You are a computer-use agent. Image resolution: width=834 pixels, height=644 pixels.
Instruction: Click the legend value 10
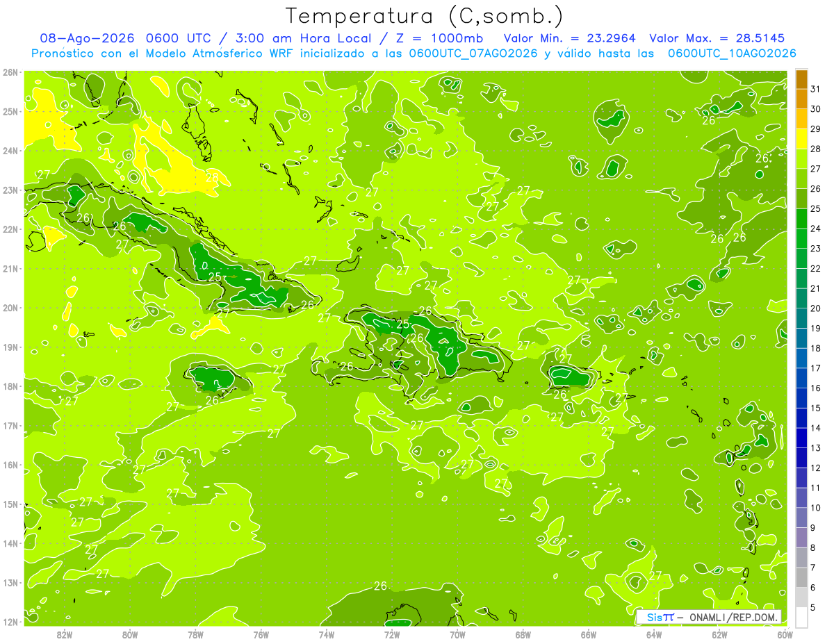815,508
